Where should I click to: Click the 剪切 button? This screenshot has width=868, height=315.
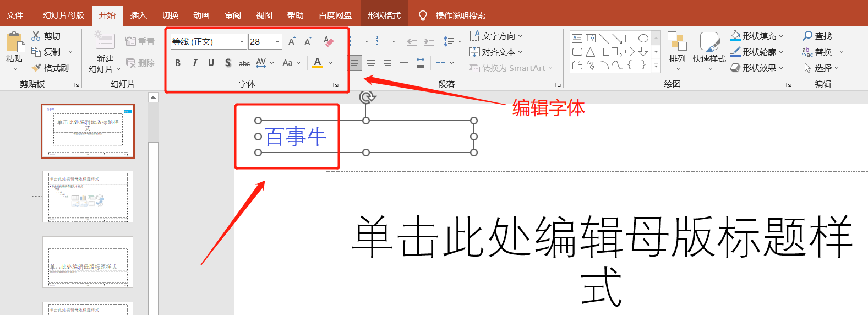[46, 36]
